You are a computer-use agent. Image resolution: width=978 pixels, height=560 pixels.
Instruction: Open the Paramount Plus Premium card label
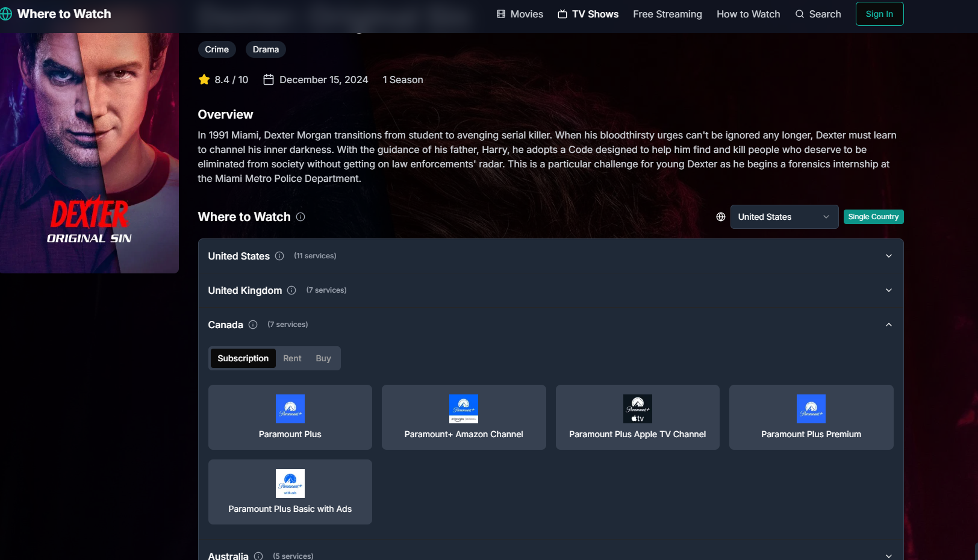pyautogui.click(x=811, y=434)
